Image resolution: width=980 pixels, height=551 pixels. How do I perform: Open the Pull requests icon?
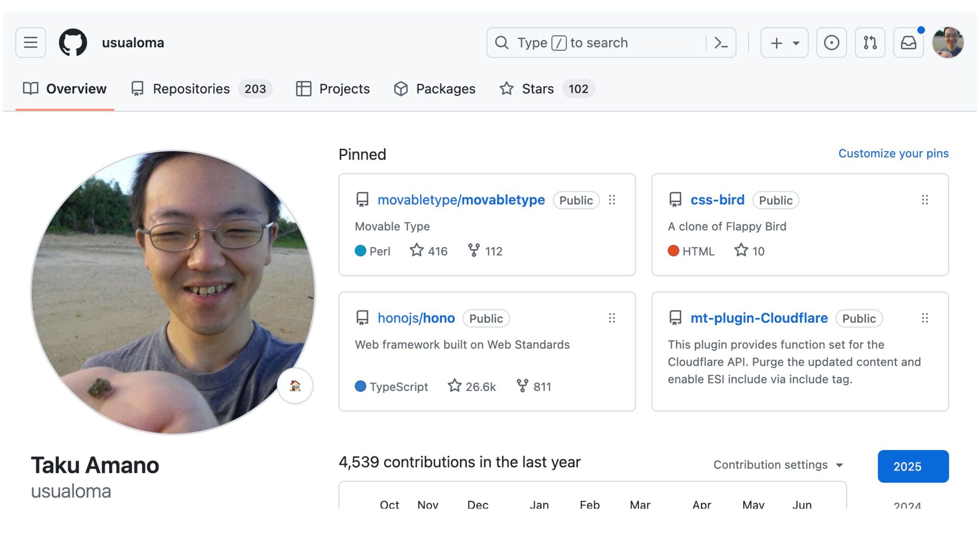pyautogui.click(x=870, y=43)
